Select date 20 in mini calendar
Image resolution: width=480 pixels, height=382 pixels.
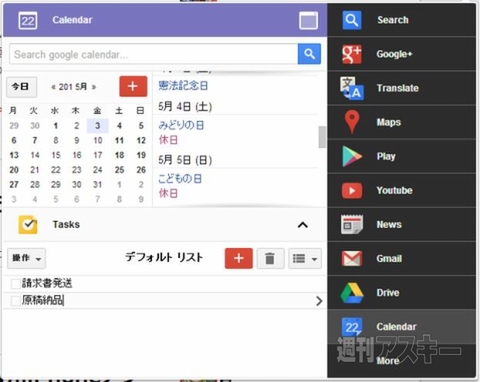[x=14, y=170]
